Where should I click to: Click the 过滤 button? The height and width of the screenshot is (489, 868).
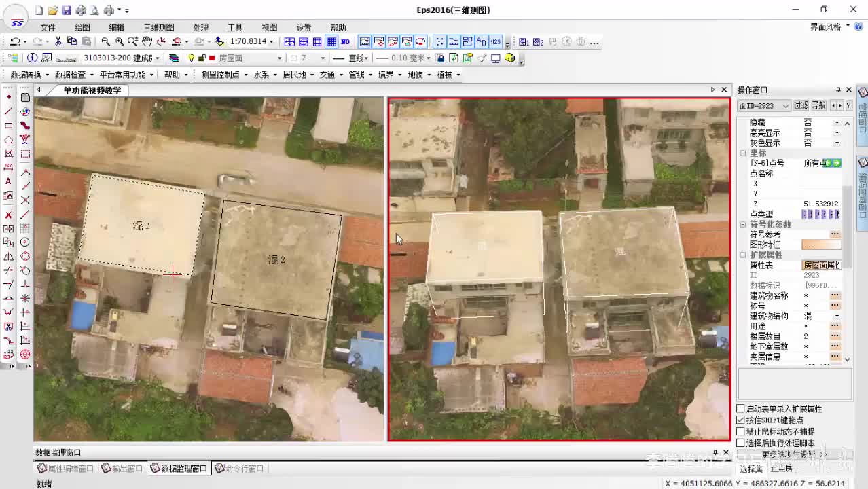tap(801, 106)
